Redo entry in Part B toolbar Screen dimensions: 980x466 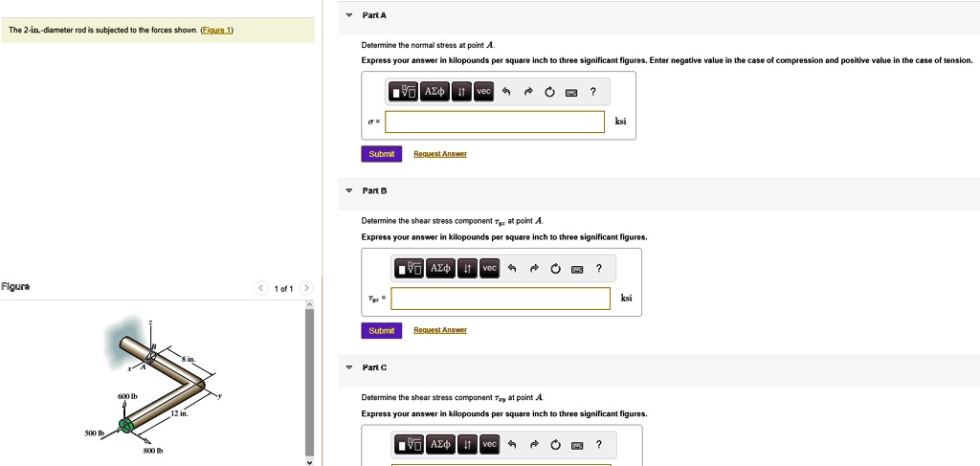533,269
